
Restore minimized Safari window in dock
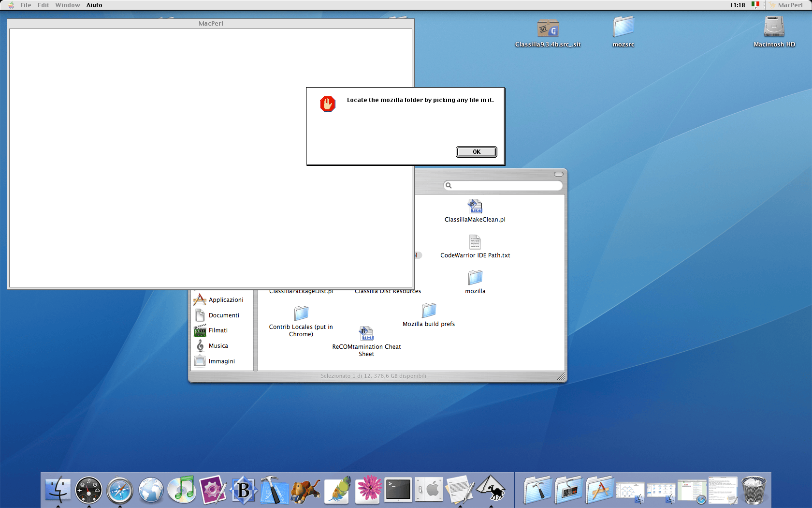pos(692,492)
